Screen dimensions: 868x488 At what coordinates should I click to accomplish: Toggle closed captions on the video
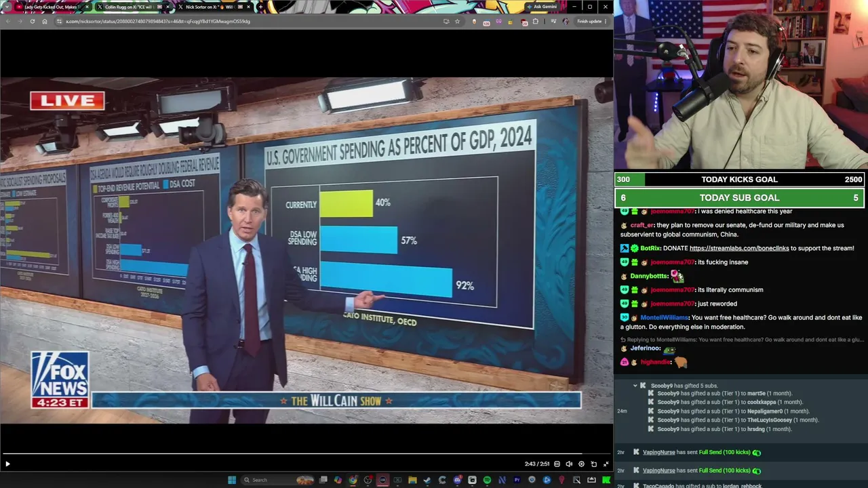point(557,464)
